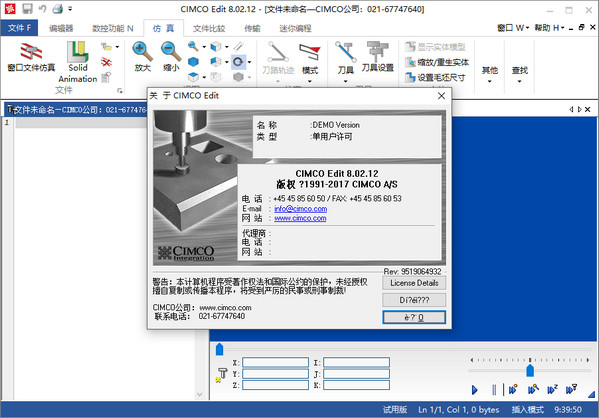Click the ruler measure icon
This screenshot has height=418, width=599.
pos(238,47)
